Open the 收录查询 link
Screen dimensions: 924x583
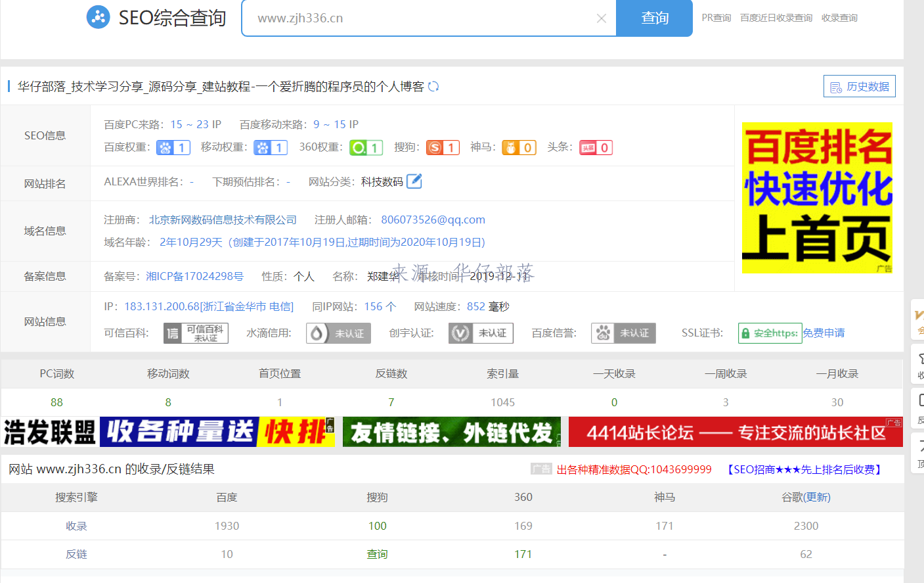[839, 18]
